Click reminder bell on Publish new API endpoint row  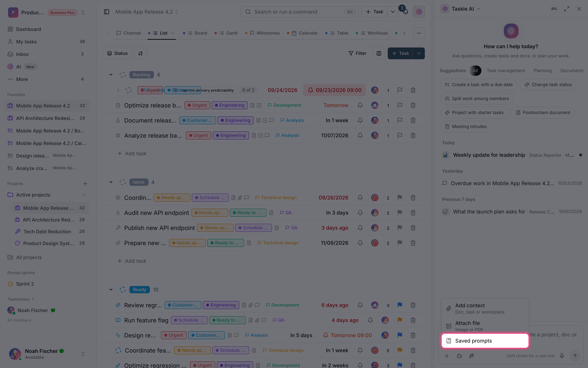360,228
